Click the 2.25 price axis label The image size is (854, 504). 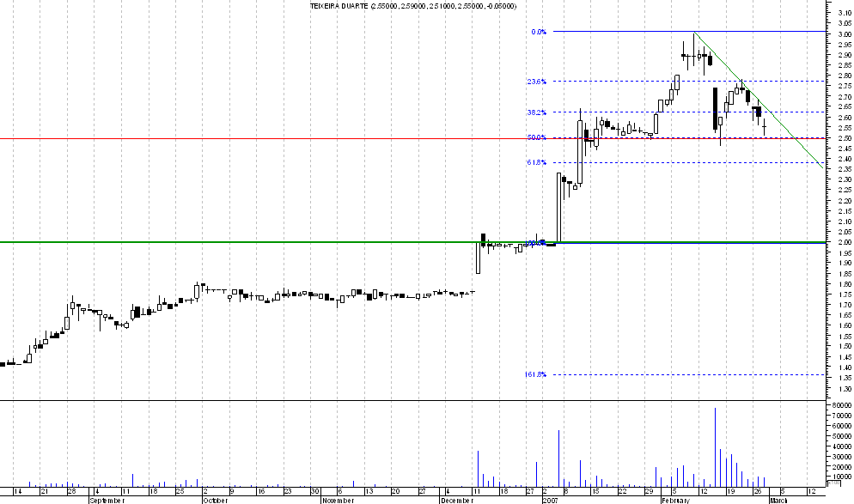[845, 190]
